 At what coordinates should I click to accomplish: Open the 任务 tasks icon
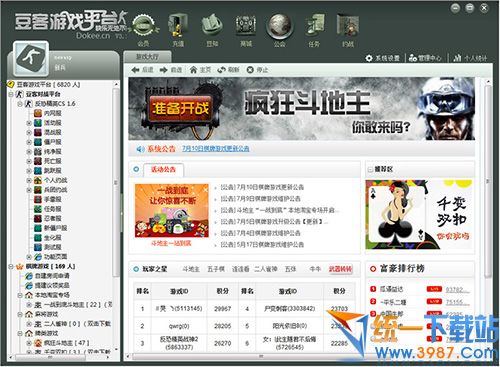pyautogui.click(x=315, y=26)
